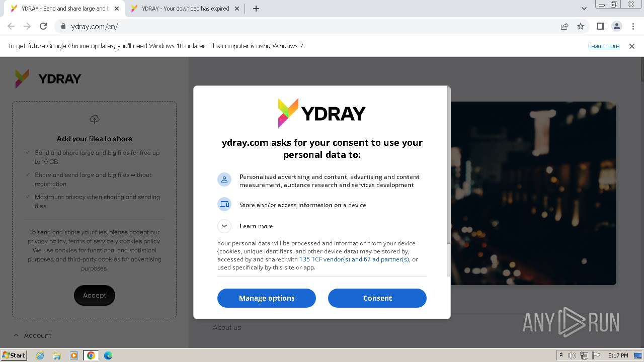Open the Chrome profile icon
Viewport: 644px width, 362px height.
(x=616, y=27)
